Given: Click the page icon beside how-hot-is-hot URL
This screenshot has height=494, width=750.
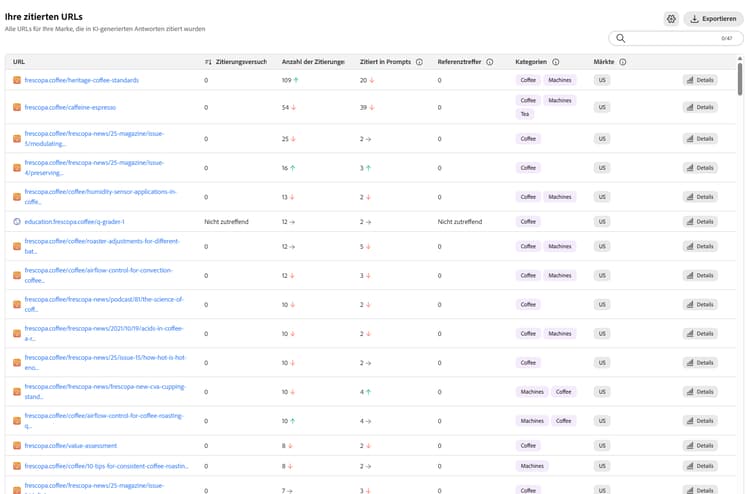Looking at the screenshot, I should pyautogui.click(x=17, y=362).
